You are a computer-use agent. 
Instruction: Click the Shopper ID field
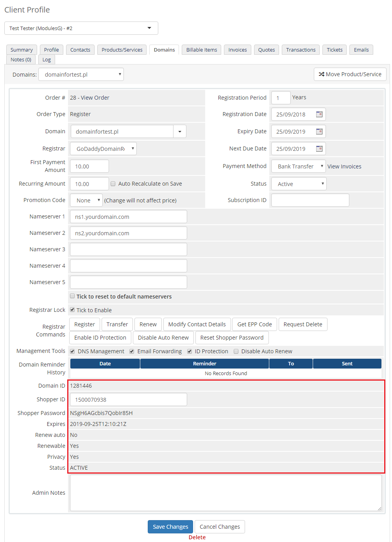point(129,399)
